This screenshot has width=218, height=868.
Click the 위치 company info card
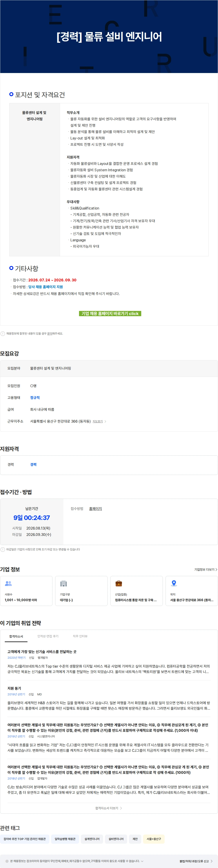pyautogui.click(x=192, y=591)
